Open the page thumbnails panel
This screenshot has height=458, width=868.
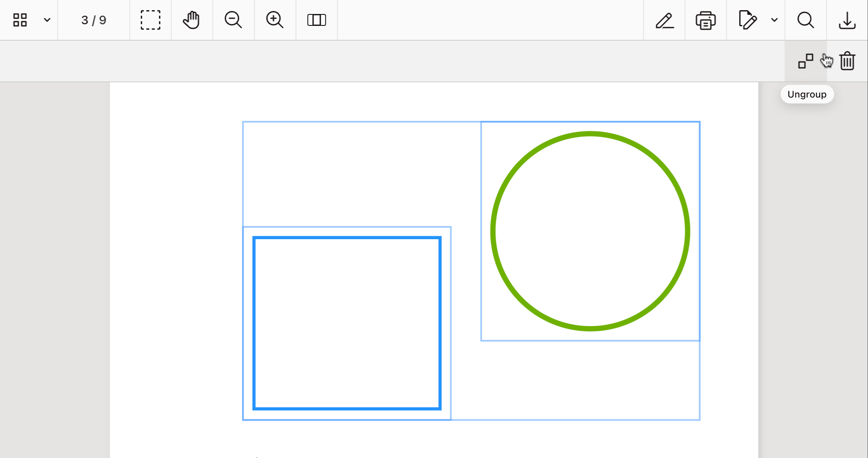19,20
